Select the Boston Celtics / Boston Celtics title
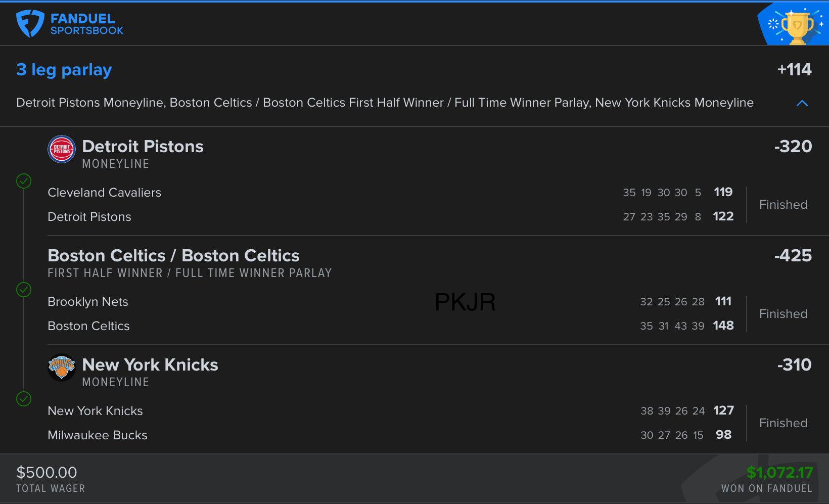829x504 pixels. (x=173, y=256)
